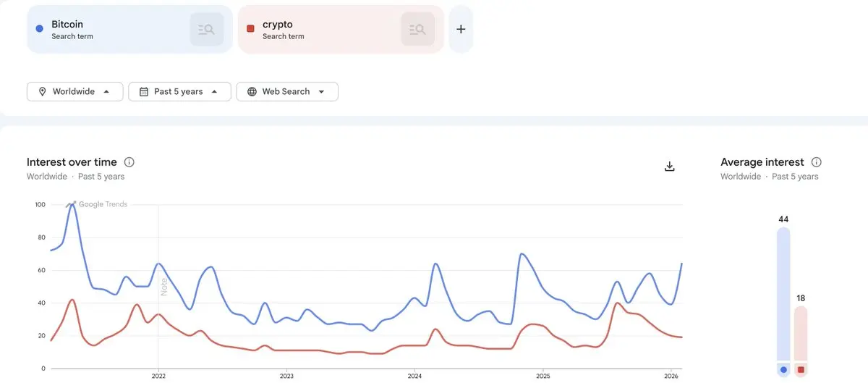
Task: Click the location pin icon in Worldwide filter
Action: pos(42,92)
